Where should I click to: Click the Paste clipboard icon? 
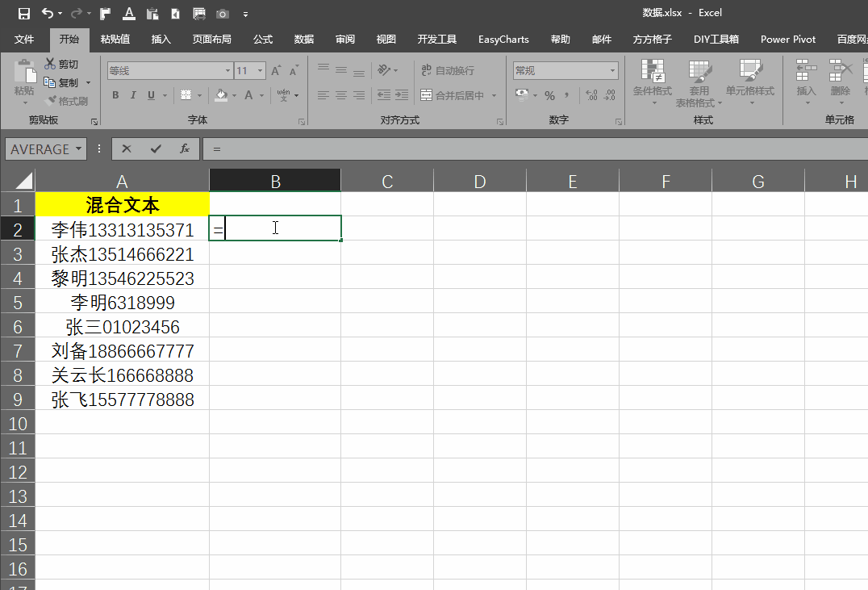coord(24,72)
